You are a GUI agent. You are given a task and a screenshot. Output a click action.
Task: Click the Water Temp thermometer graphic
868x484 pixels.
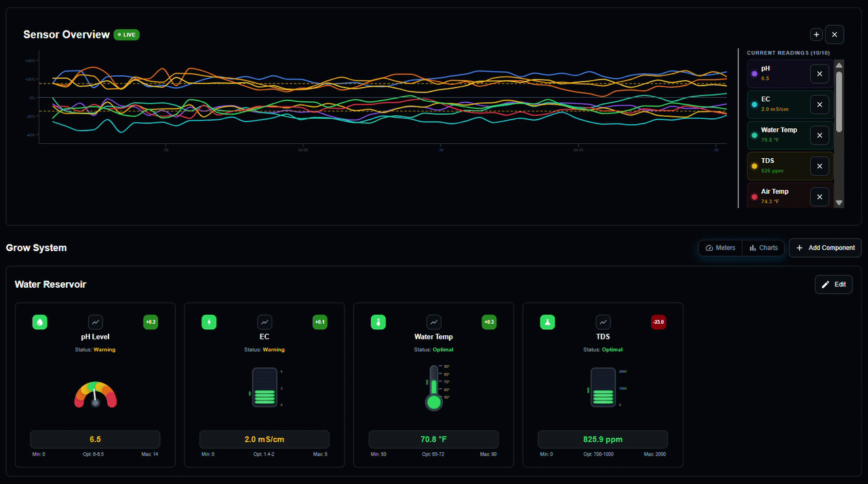pyautogui.click(x=434, y=388)
